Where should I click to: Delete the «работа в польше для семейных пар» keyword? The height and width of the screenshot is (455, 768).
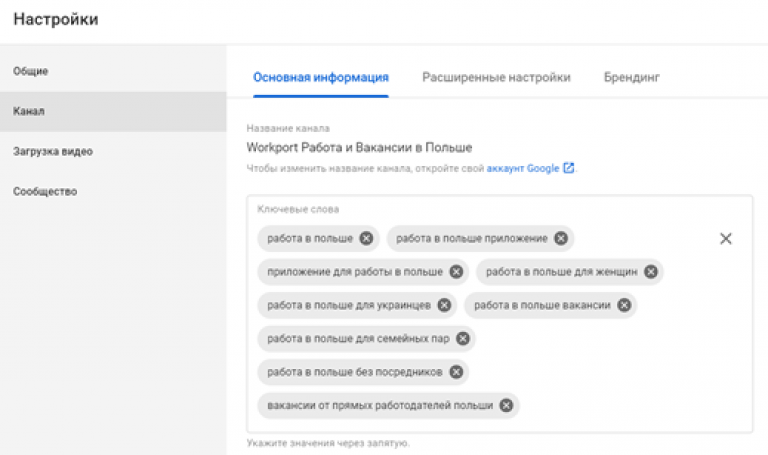point(463,338)
